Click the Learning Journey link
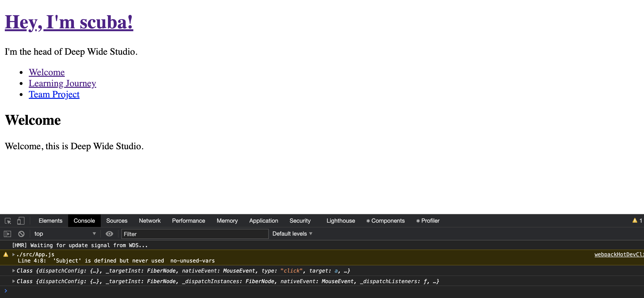Image resolution: width=644 pixels, height=298 pixels. pos(62,83)
